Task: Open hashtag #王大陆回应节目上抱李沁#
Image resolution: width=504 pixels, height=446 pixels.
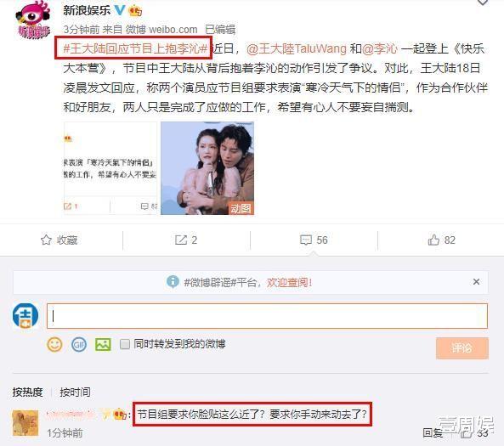Action: coord(133,48)
